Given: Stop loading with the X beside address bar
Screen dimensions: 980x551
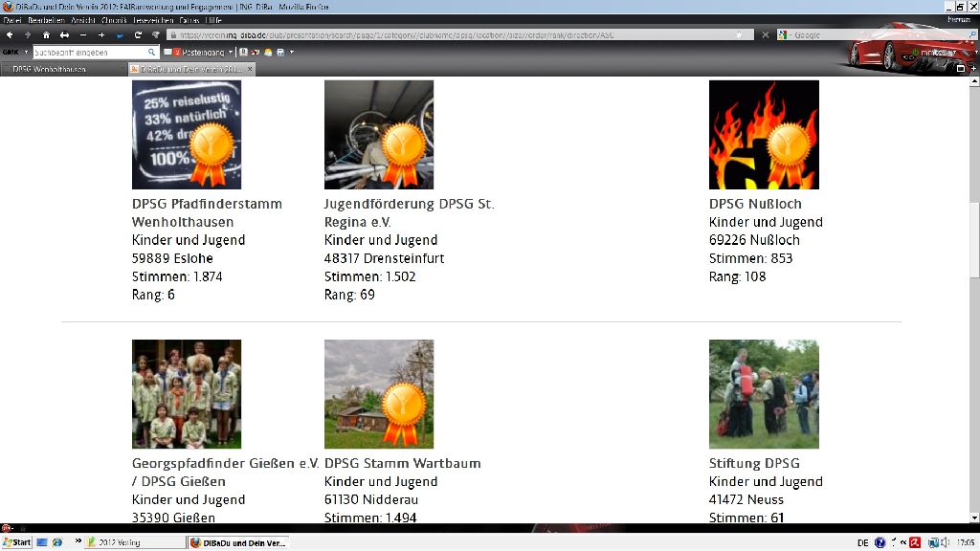Looking at the screenshot, I should coord(765,35).
